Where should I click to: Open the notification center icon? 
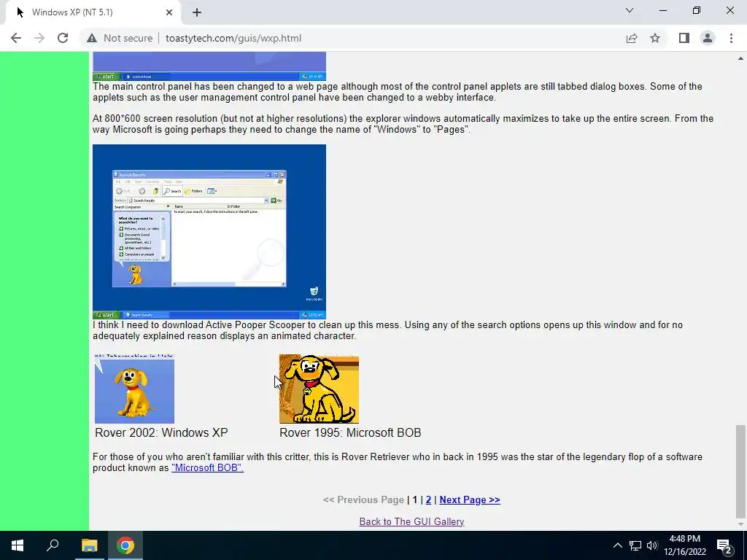click(x=724, y=546)
